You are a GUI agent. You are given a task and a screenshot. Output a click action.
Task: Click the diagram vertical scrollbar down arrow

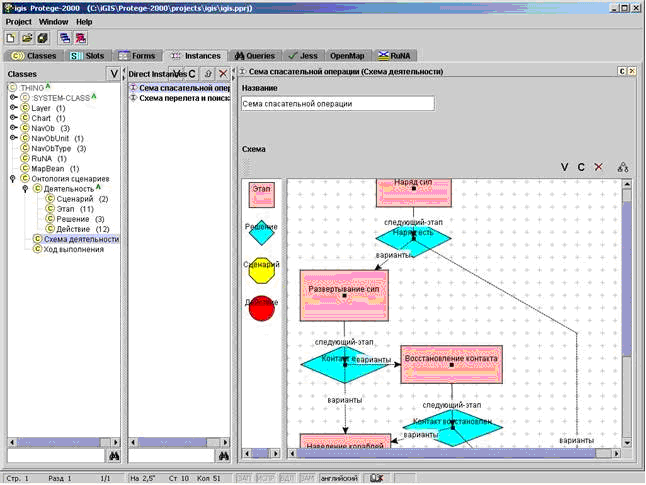(x=627, y=443)
